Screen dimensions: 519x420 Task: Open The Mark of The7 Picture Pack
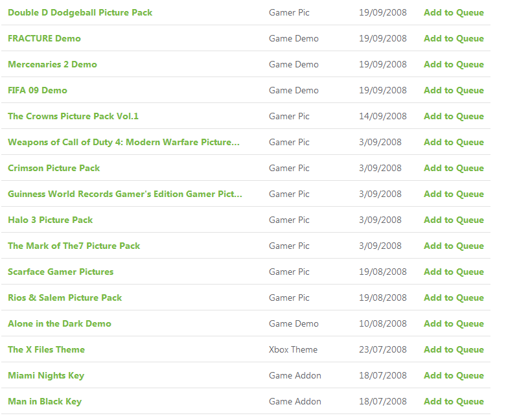tap(74, 246)
